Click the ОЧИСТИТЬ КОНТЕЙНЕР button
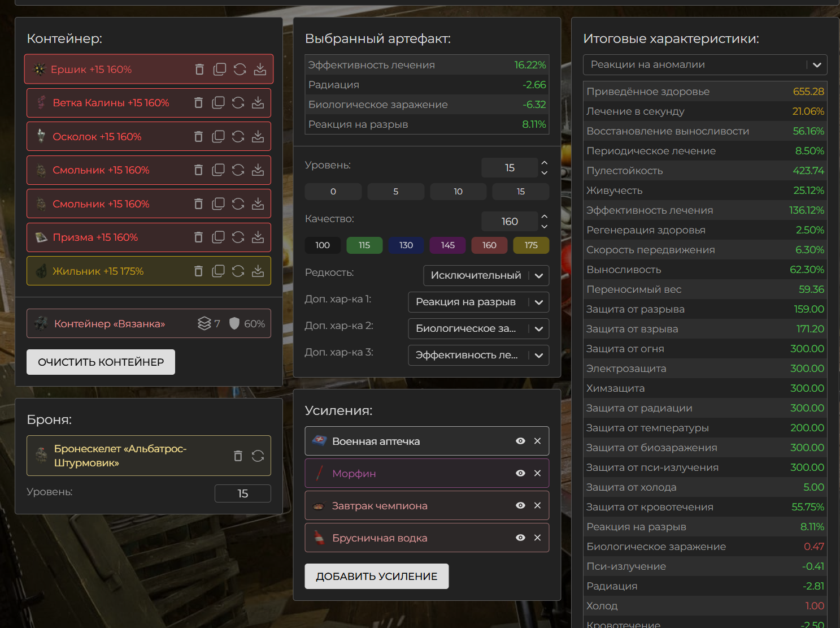Screen dimensions: 840x628 [x=101, y=362]
